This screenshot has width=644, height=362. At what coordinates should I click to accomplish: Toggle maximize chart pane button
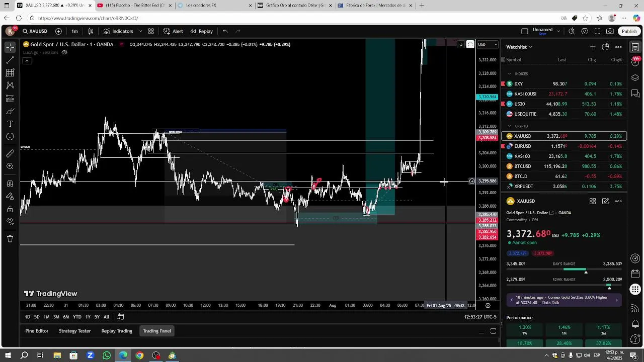470,44
